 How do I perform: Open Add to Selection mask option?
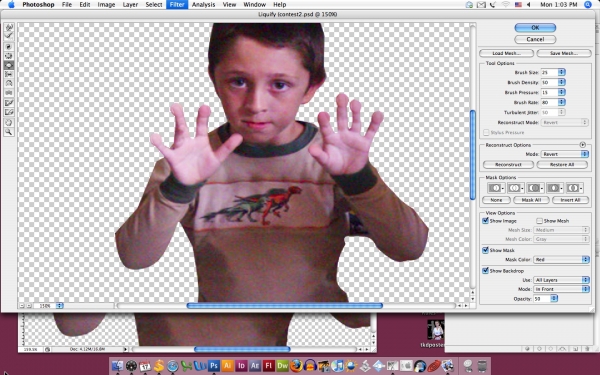(515, 188)
